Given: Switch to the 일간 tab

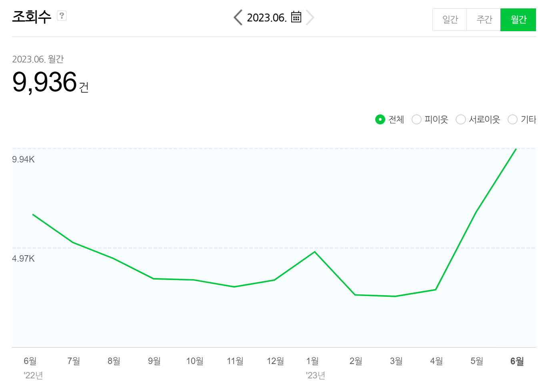Looking at the screenshot, I should coord(450,20).
